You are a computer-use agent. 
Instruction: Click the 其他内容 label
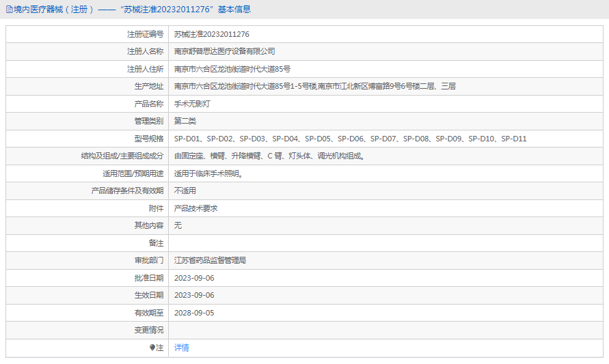coord(149,225)
